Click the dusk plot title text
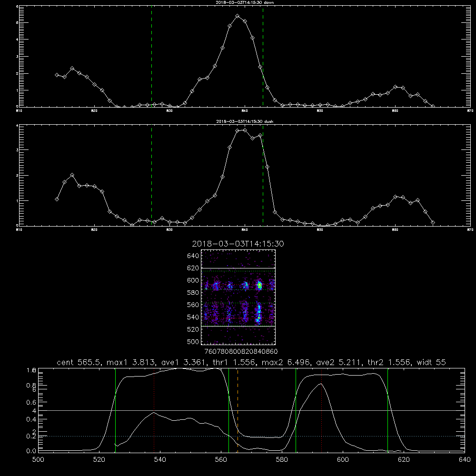 pyautogui.click(x=245, y=121)
